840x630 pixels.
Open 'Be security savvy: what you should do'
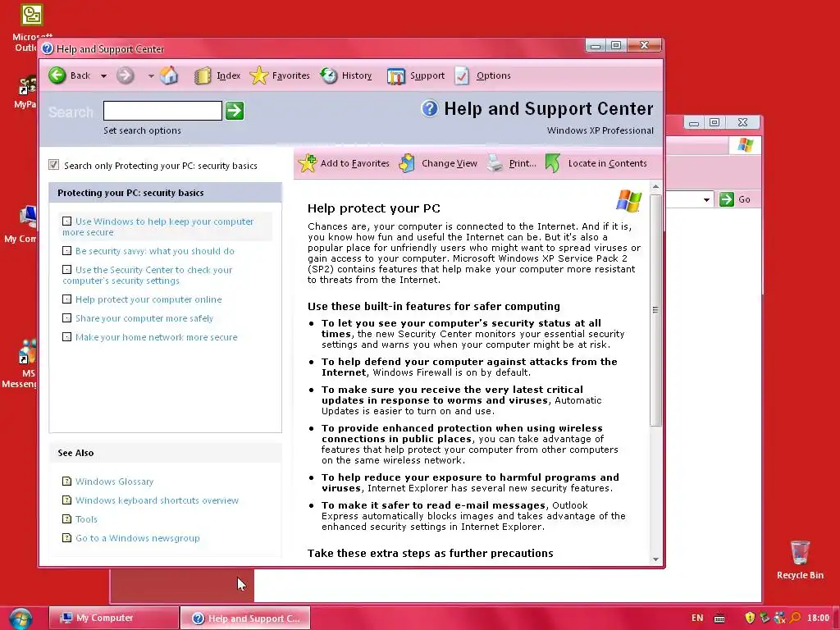coord(154,251)
